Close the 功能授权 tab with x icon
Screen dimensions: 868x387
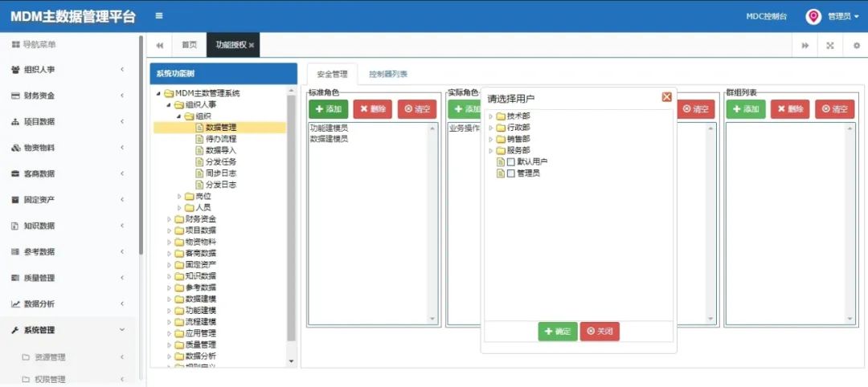click(252, 45)
